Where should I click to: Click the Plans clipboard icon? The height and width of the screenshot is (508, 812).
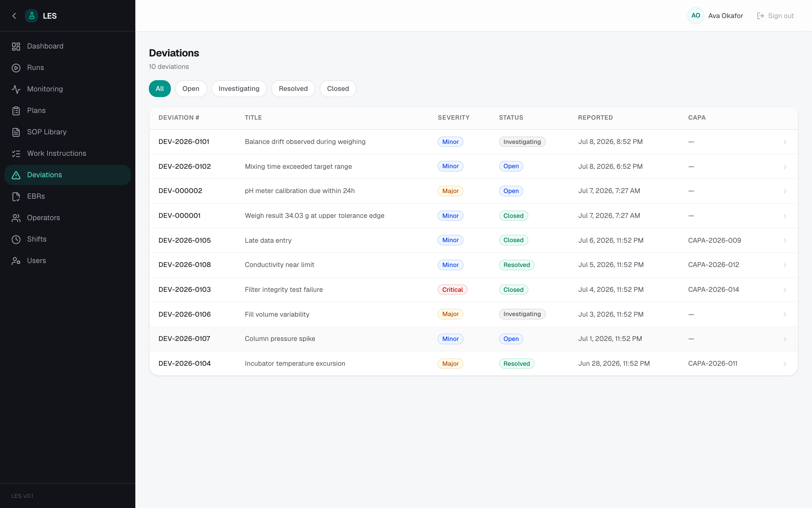tap(16, 111)
